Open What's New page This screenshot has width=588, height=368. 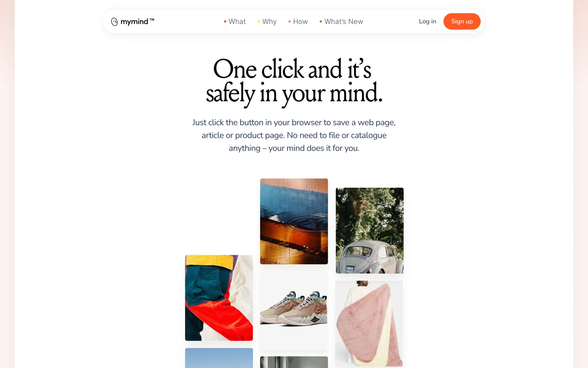click(344, 21)
